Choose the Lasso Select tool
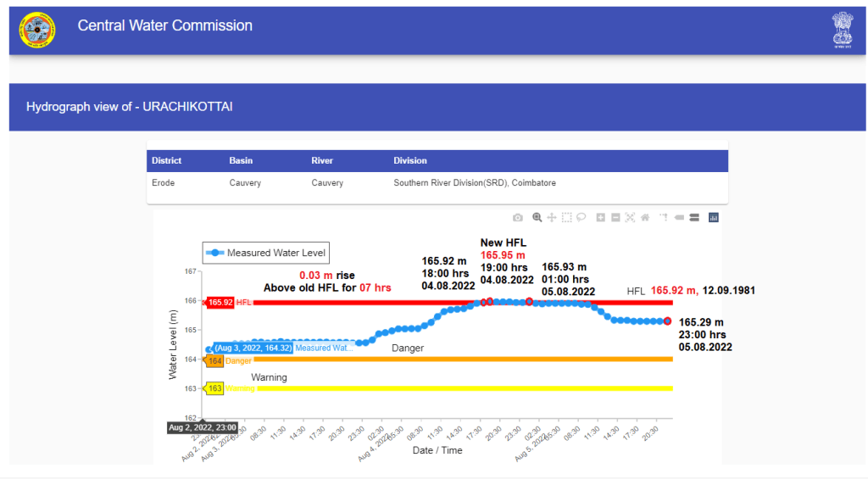 click(x=581, y=218)
